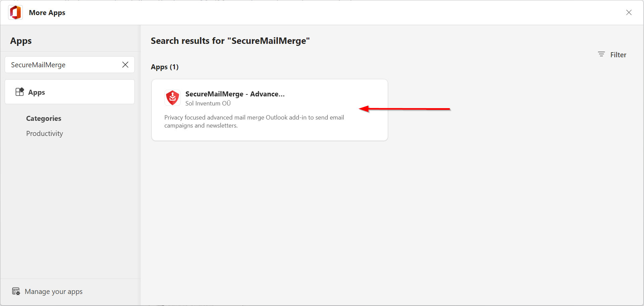Click the X icon to clear the search
The height and width of the screenshot is (306, 644).
pos(125,65)
